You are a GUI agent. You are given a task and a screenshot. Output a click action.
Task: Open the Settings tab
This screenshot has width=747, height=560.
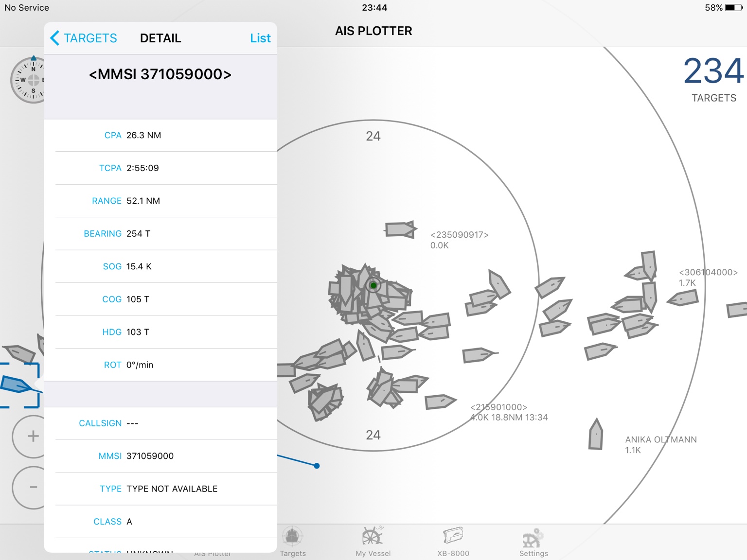(x=534, y=542)
